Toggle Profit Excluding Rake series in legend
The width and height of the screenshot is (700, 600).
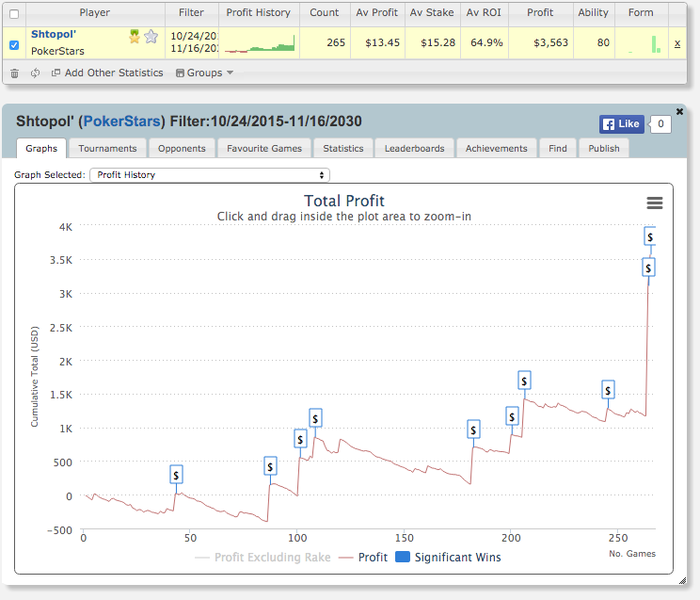coord(263,557)
